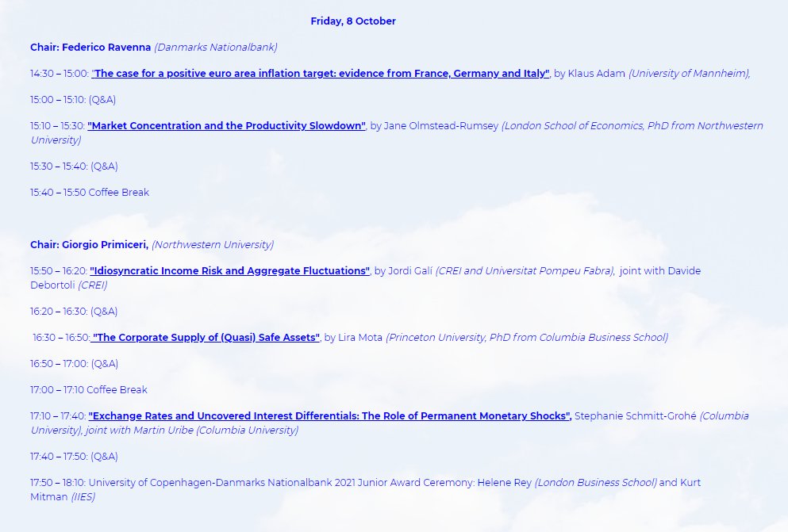Click the 17:00 Coffee Break entry
Viewport: 788px width, 532px height.
tap(90, 389)
